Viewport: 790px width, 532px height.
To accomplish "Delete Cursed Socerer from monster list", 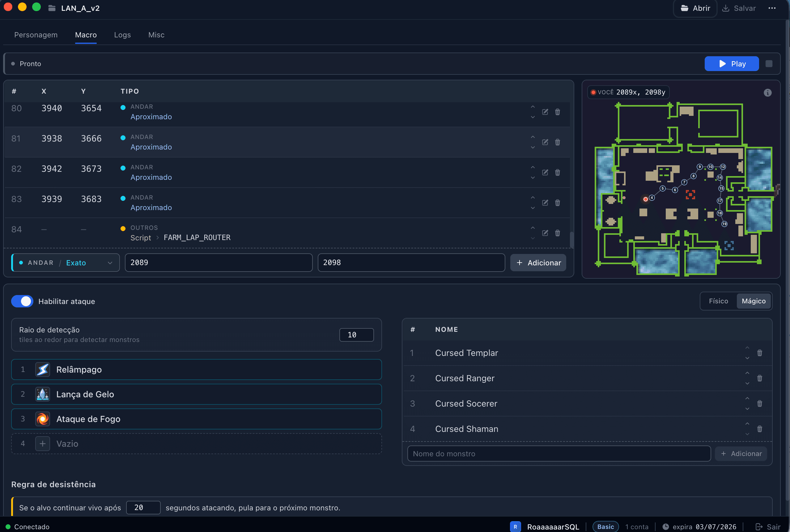I will click(759, 403).
